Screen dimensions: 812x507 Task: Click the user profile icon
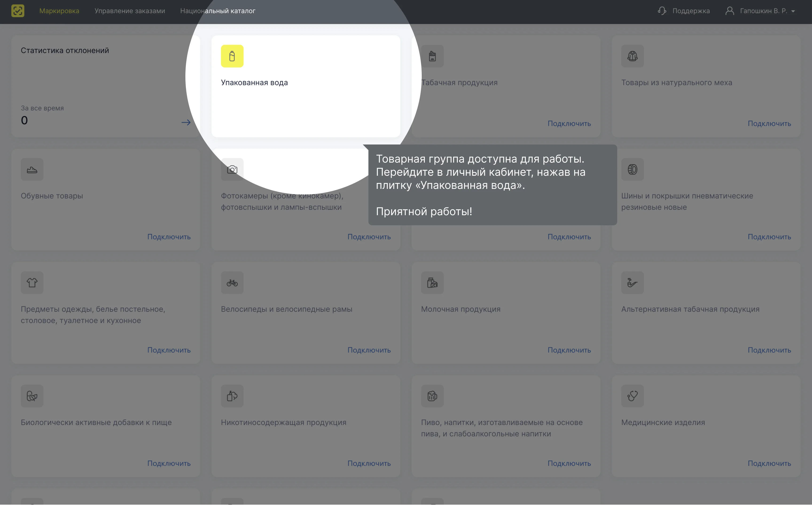(x=730, y=11)
